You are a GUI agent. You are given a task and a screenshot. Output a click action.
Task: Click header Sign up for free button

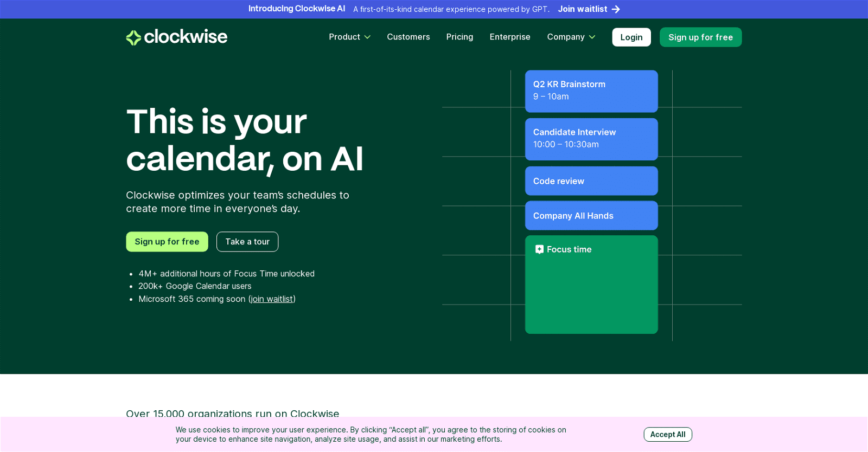pos(700,37)
